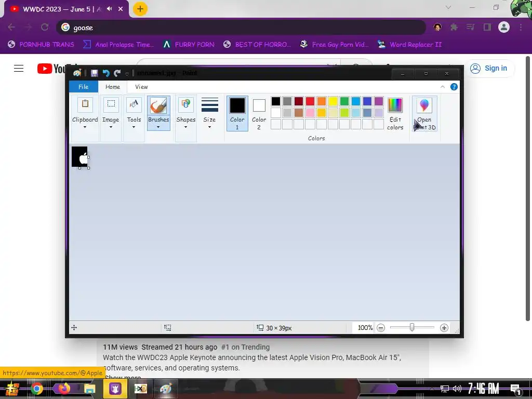Image resolution: width=532 pixels, height=399 pixels.
Task: Open Firefox from the taskbar
Action: (x=63, y=389)
